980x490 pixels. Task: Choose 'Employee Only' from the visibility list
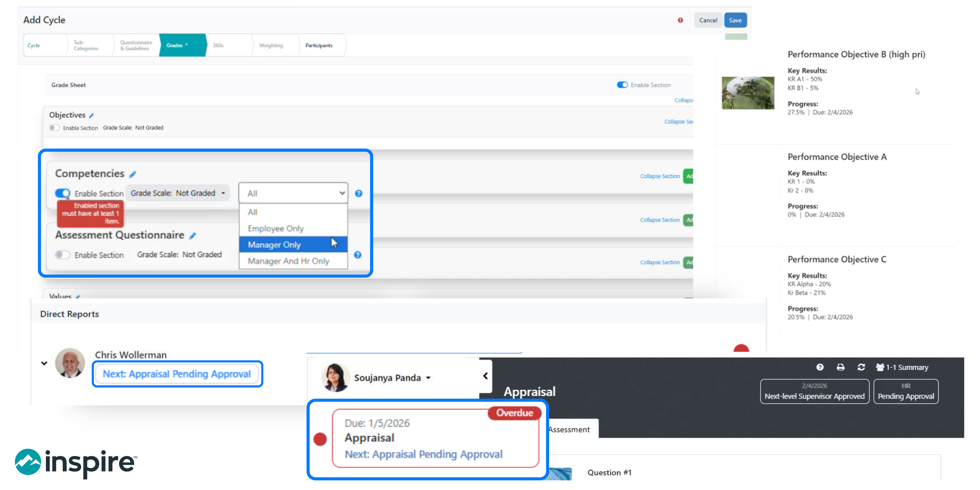[293, 229]
